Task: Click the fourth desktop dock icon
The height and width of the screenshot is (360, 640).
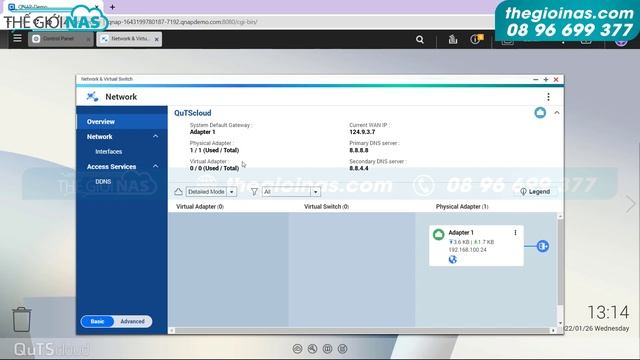Action: [342, 349]
